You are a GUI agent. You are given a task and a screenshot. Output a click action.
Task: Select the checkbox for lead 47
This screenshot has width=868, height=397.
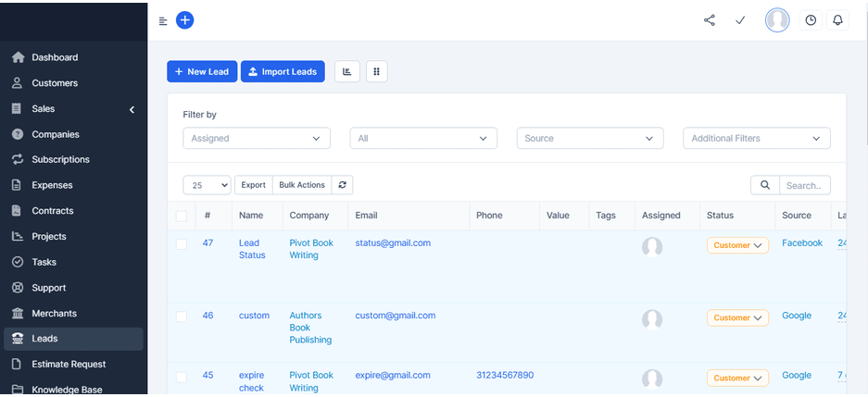click(x=182, y=244)
